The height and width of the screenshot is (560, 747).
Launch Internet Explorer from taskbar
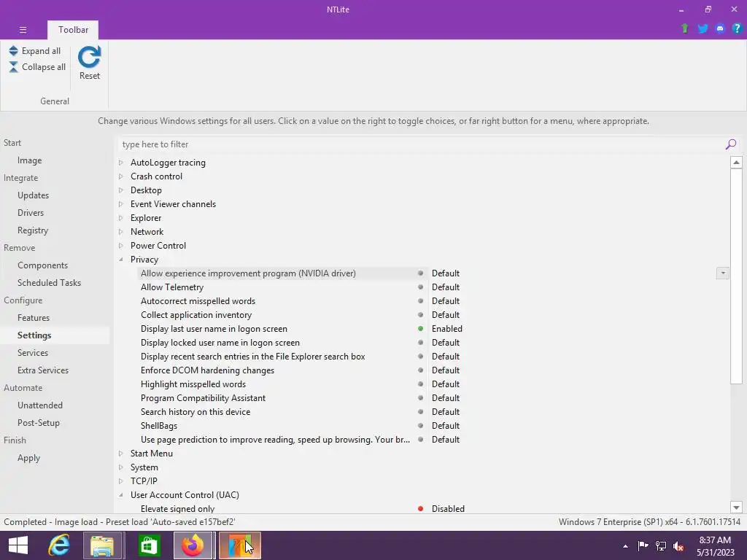coord(59,545)
